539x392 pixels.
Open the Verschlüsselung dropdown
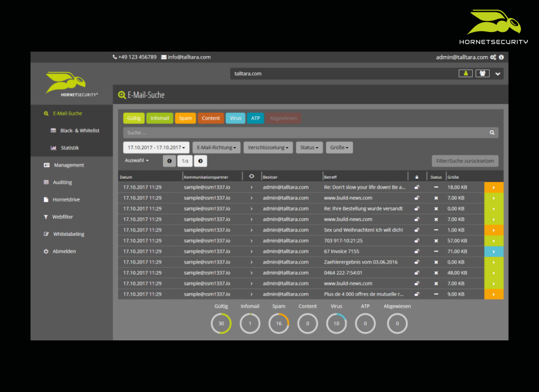(x=268, y=147)
